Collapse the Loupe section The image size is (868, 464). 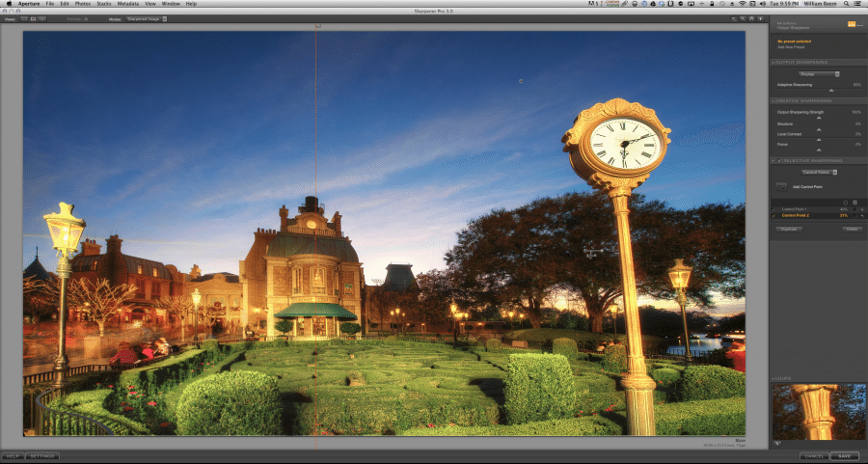click(773, 379)
